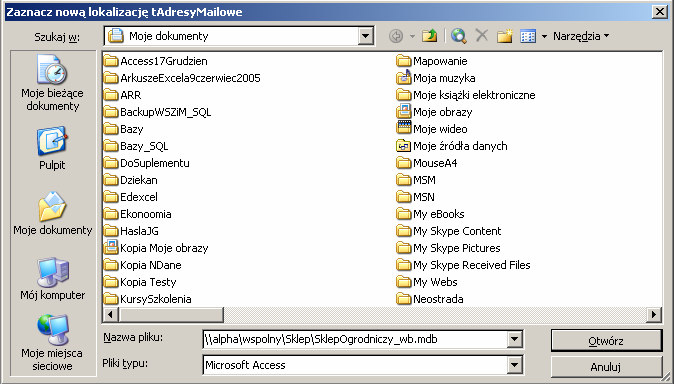The height and width of the screenshot is (384, 674).
Task: Click the horizontal scrollbar left arrow
Action: (x=110, y=315)
